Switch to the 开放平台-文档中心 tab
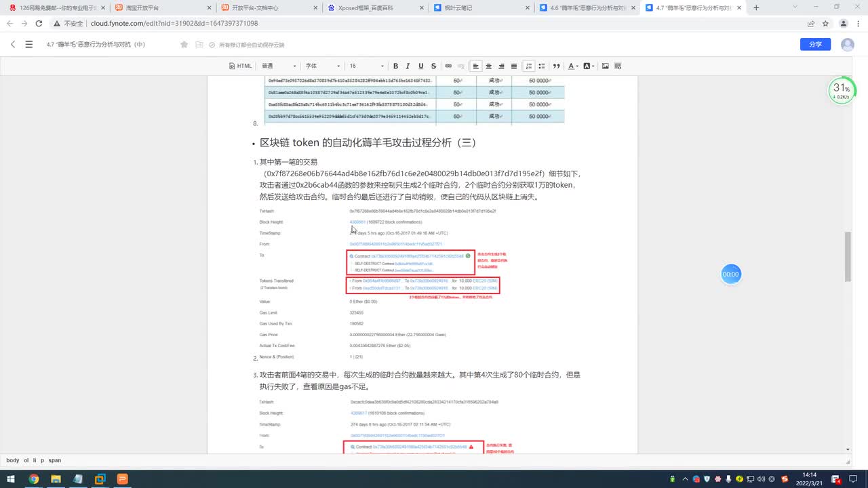868x488 pixels. pos(269,7)
